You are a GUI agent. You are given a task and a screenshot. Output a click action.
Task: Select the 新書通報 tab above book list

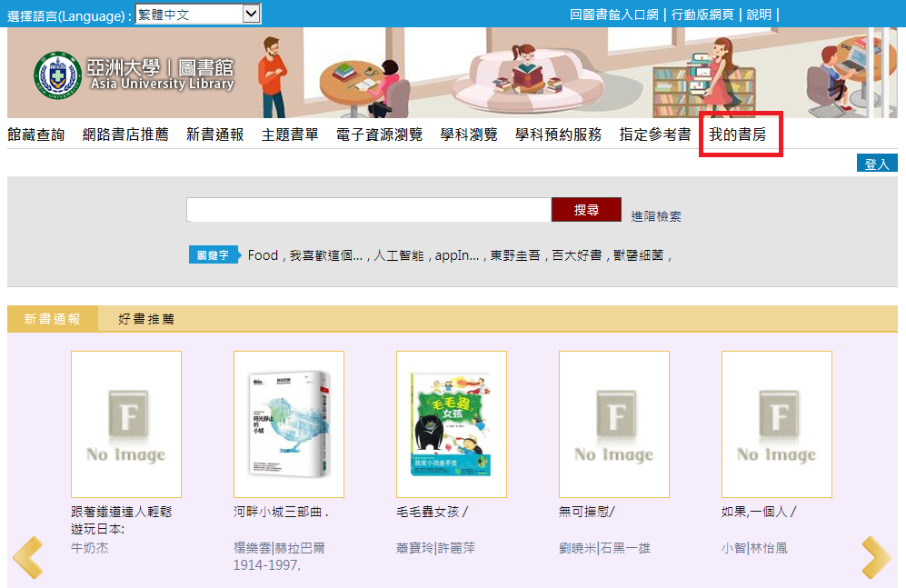click(52, 319)
